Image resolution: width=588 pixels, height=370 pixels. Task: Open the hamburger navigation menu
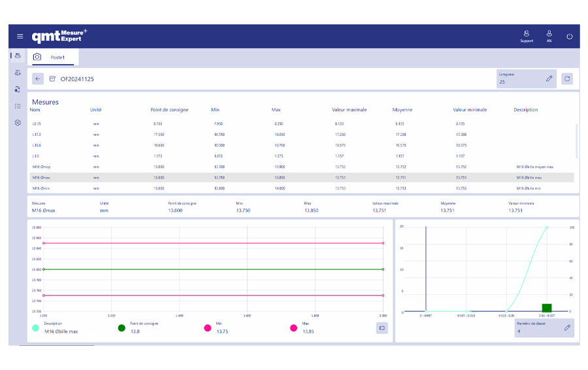[x=20, y=37]
